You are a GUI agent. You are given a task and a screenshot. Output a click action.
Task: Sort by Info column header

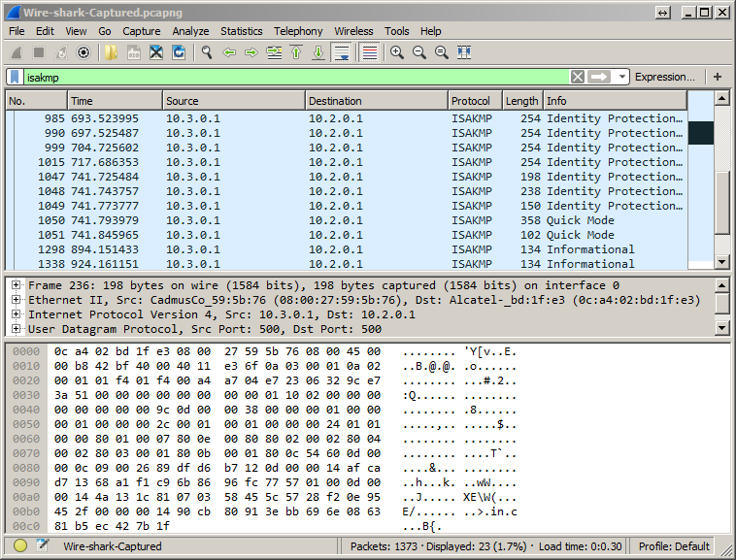coord(616,101)
